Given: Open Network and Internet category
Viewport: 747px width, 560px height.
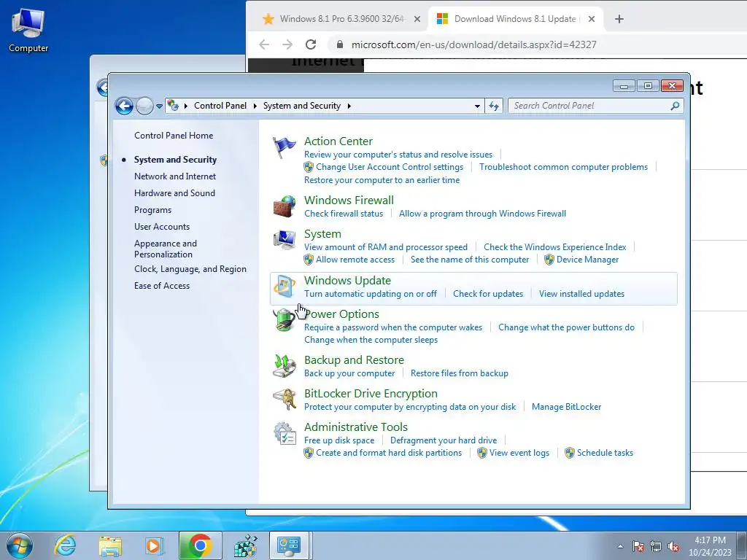Looking at the screenshot, I should click(175, 176).
